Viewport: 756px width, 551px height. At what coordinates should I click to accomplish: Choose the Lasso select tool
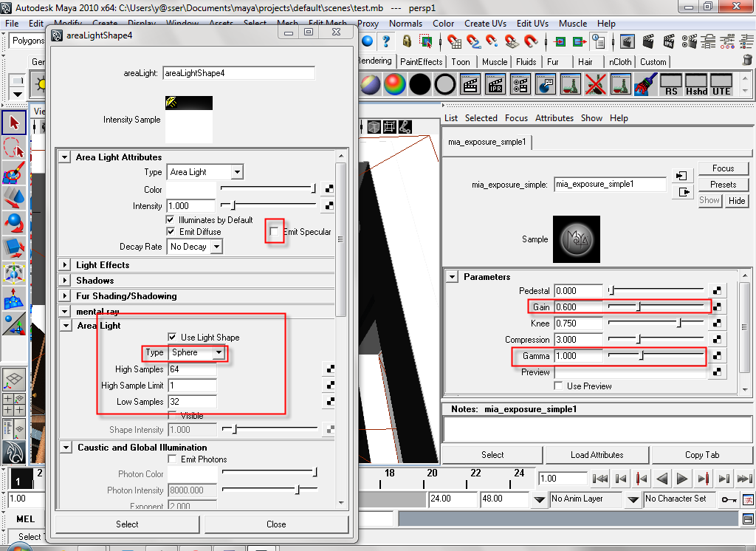[14, 148]
